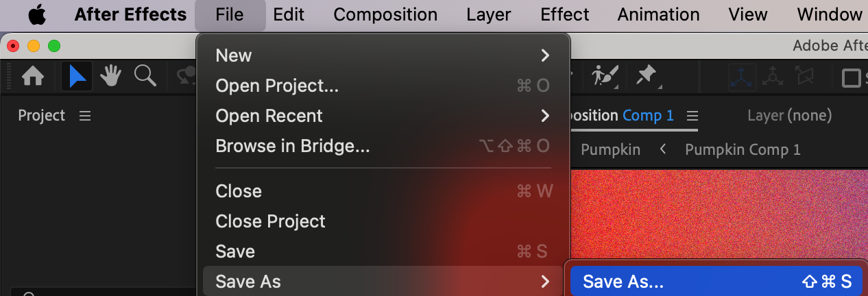Click Save As... in the submenu
The width and height of the screenshot is (868, 296).
(x=623, y=282)
